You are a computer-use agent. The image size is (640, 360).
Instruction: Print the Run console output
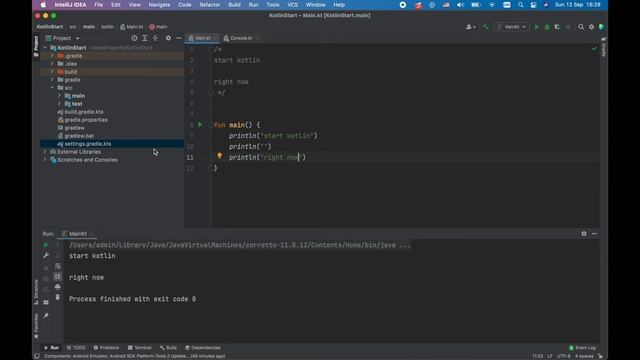coord(58,287)
